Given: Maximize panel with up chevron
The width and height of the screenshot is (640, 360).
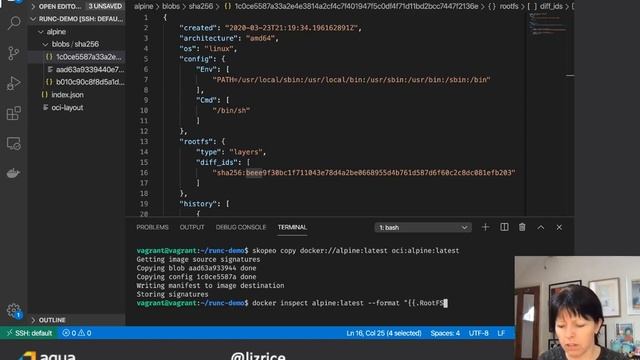Looking at the screenshot, I should (x=541, y=227).
